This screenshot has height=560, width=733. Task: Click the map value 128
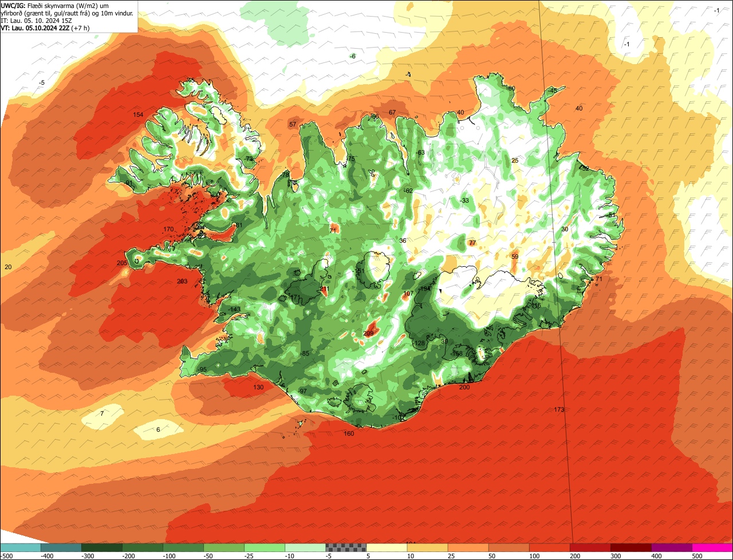(x=420, y=344)
